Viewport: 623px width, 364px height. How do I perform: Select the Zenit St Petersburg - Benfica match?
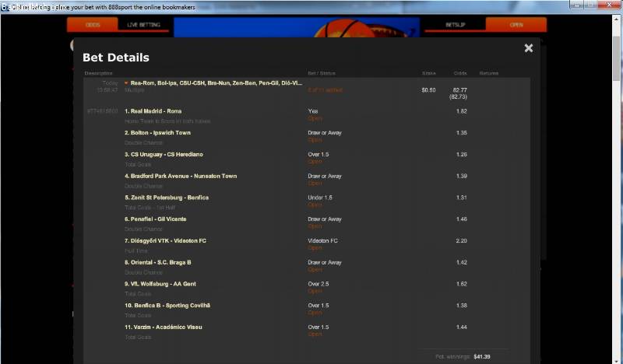(x=167, y=198)
